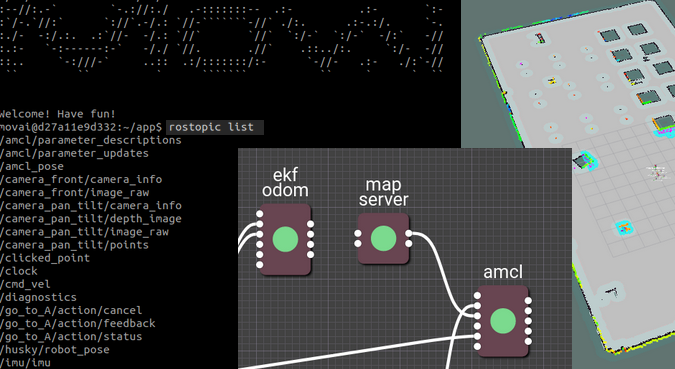Click the /imu/imu topic line
The width and height of the screenshot is (675, 369).
click(25, 363)
